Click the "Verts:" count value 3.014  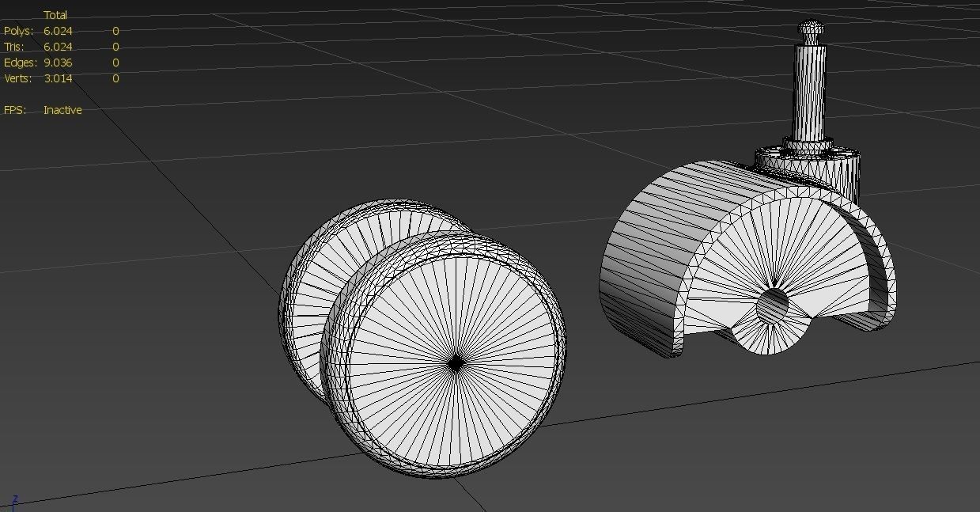(x=58, y=78)
